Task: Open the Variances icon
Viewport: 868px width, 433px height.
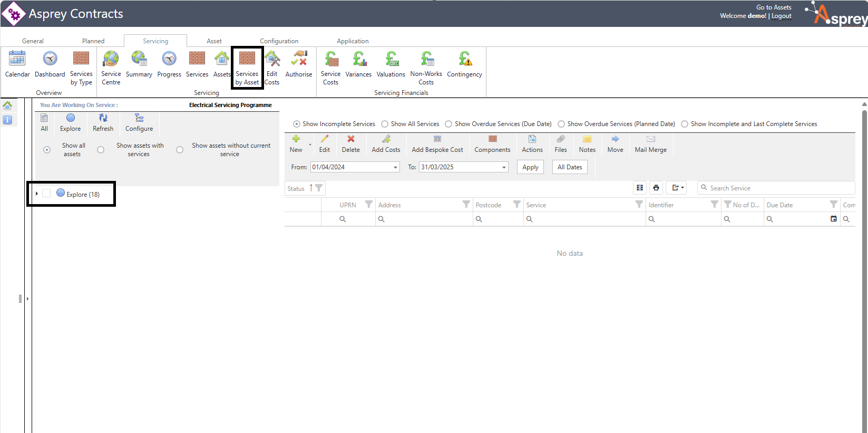Action: click(358, 64)
